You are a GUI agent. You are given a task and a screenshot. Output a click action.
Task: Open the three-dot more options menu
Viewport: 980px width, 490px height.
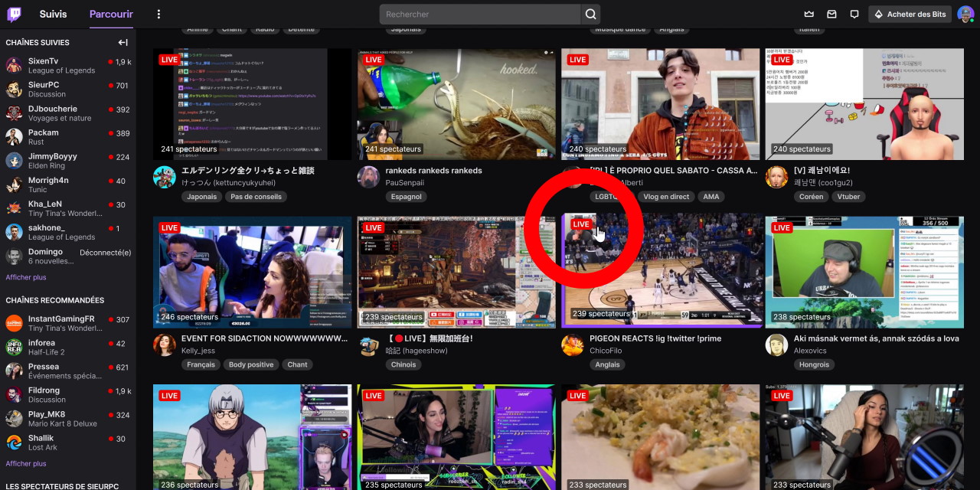pos(158,14)
